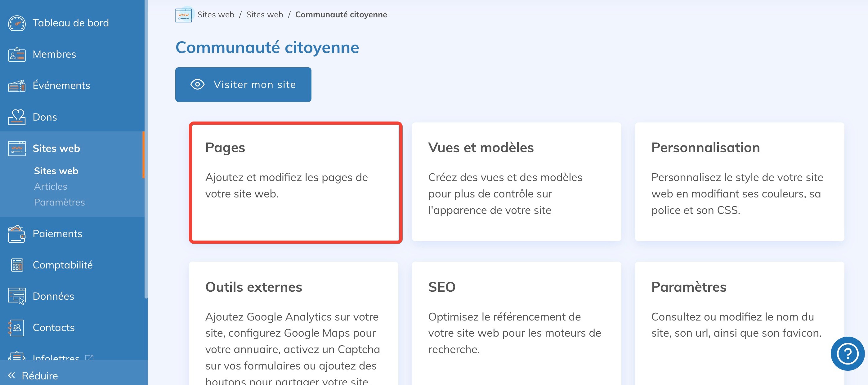The height and width of the screenshot is (385, 868).
Task: Click the external link icon next to Infolettres
Action: click(89, 358)
